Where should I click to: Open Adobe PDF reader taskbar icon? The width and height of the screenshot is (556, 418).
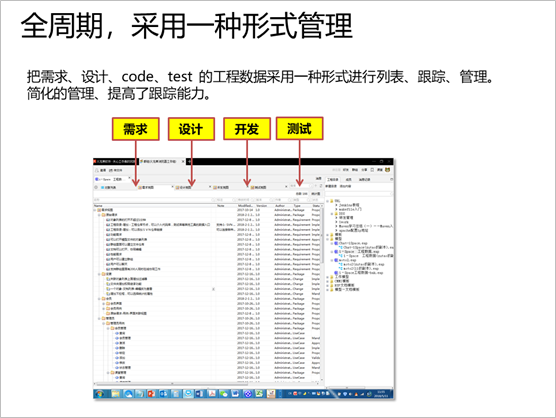coord(212,394)
